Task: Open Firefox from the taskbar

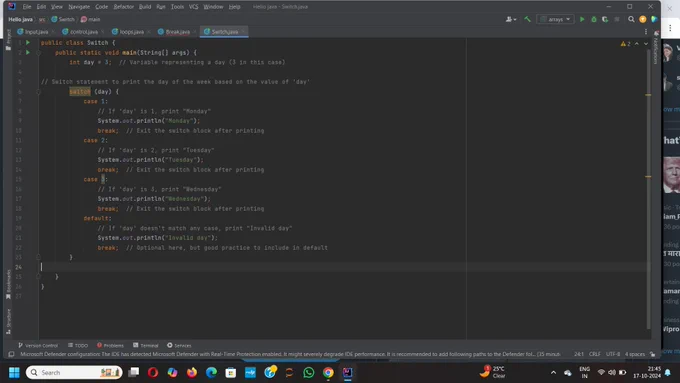Action: point(192,373)
